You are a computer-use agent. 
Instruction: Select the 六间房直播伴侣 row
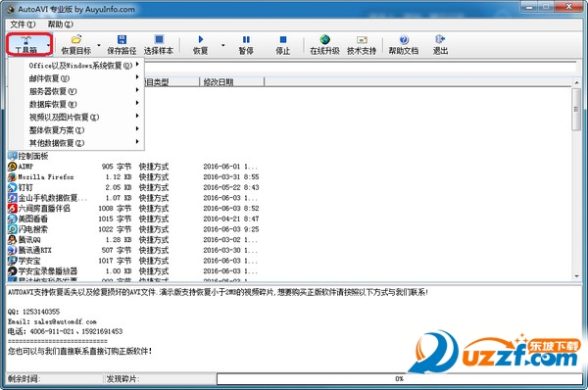pyautogui.click(x=133, y=208)
